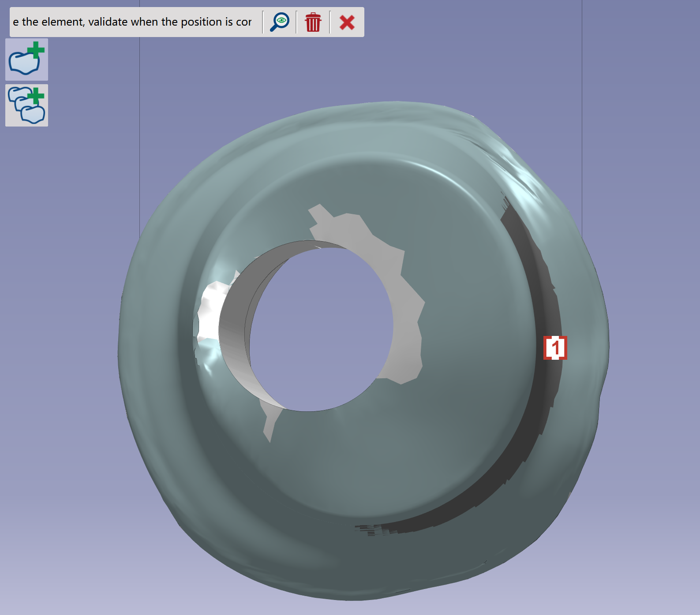
Task: Select the numbered marker 1 on model
Action: pos(555,348)
